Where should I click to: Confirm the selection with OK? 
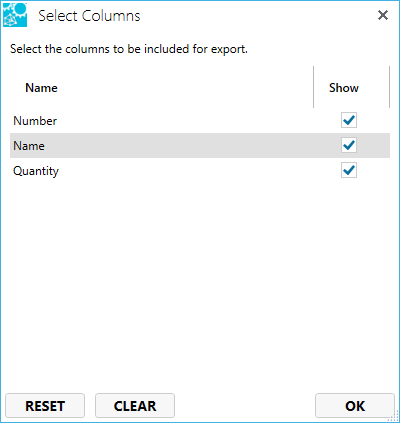coord(355,406)
